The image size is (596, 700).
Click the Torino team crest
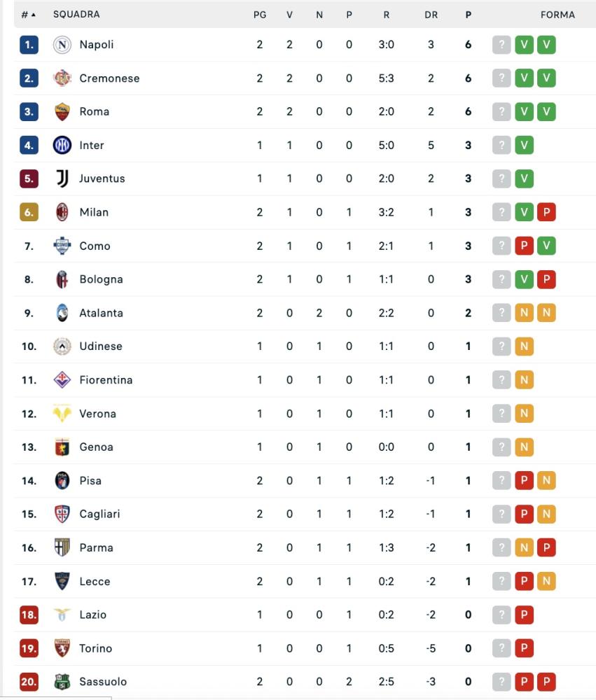[x=62, y=648]
